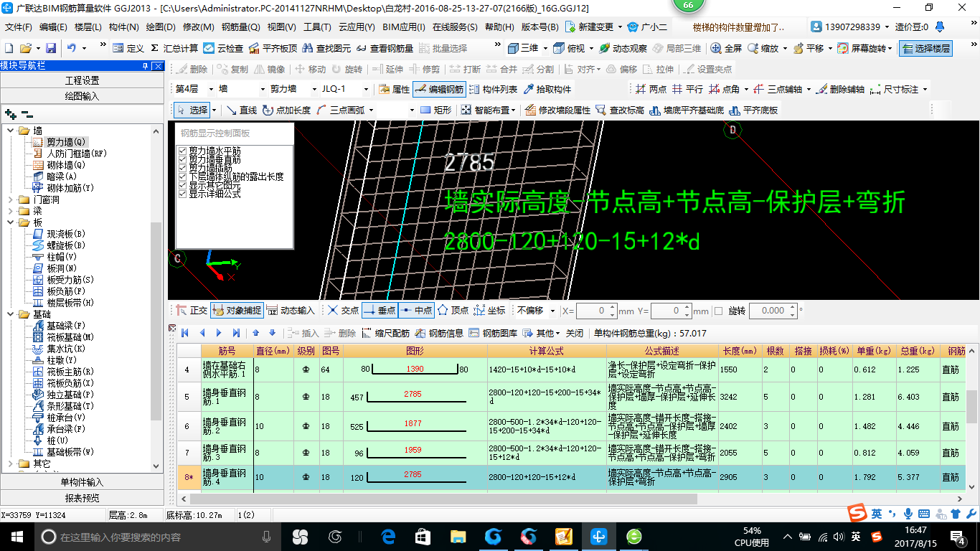Toggle 显示其它图元 checkbox
Viewport: 980px width, 551px height.
pyautogui.click(x=182, y=185)
